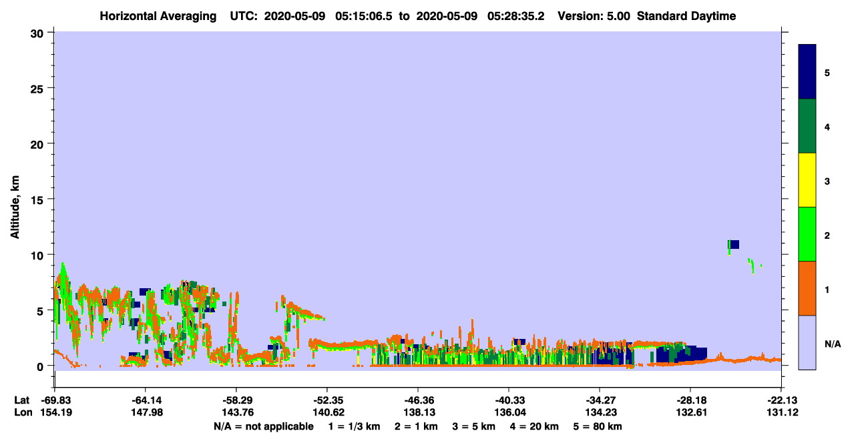Click the y-axis tick label 30

pos(38,33)
